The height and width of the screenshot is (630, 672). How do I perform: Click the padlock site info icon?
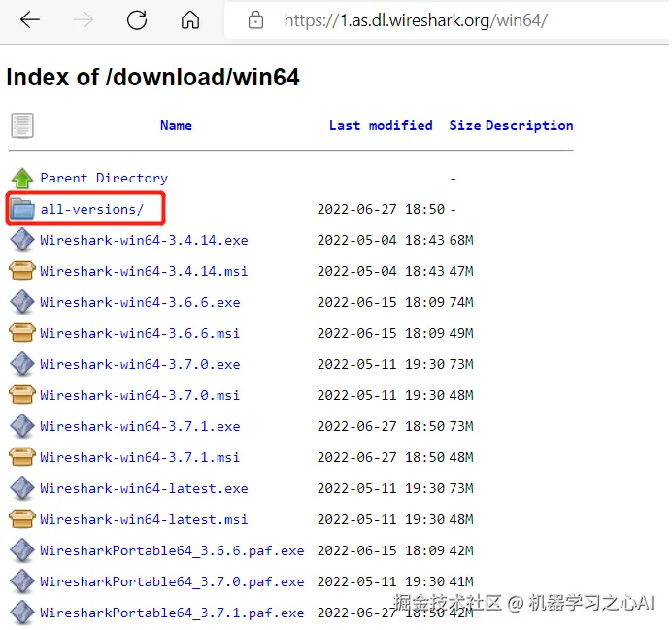[x=255, y=19]
